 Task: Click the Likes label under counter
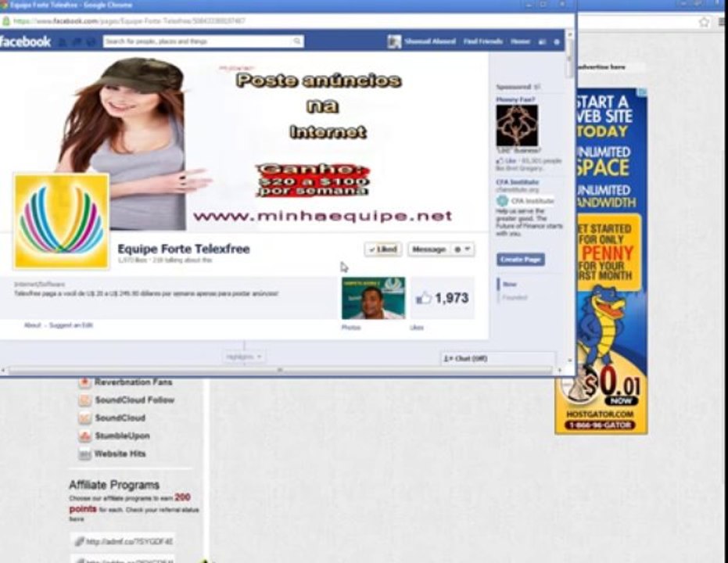(x=417, y=327)
